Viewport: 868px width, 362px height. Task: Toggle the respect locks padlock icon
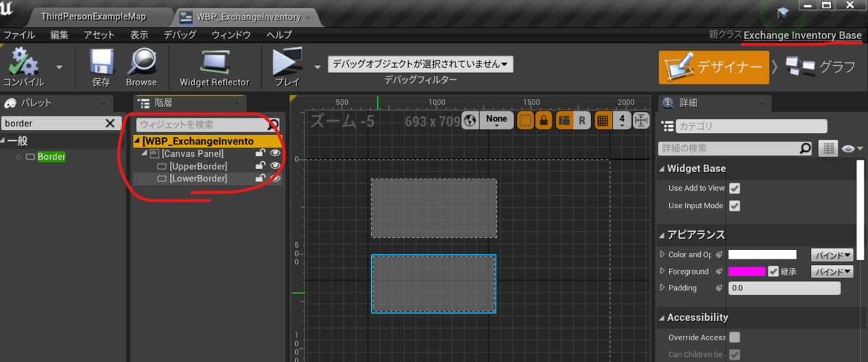tap(542, 121)
